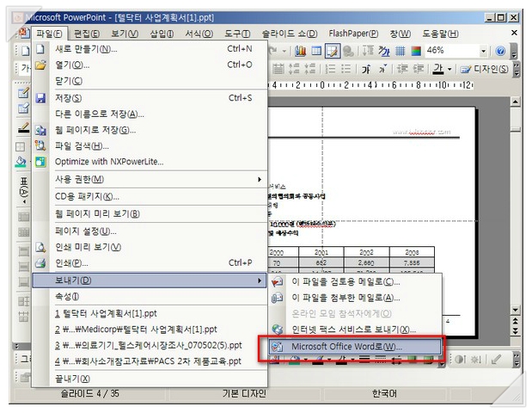The height and width of the screenshot is (413, 532).
Task: Click the vertical scrollbar up arrow
Action: click(x=515, y=102)
